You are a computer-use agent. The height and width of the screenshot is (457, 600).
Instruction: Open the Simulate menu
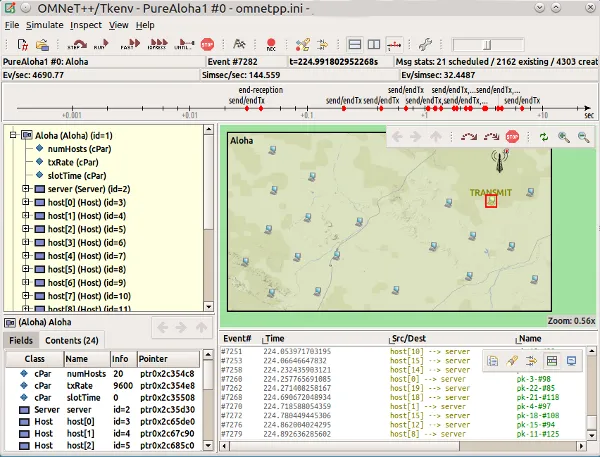[x=44, y=24]
